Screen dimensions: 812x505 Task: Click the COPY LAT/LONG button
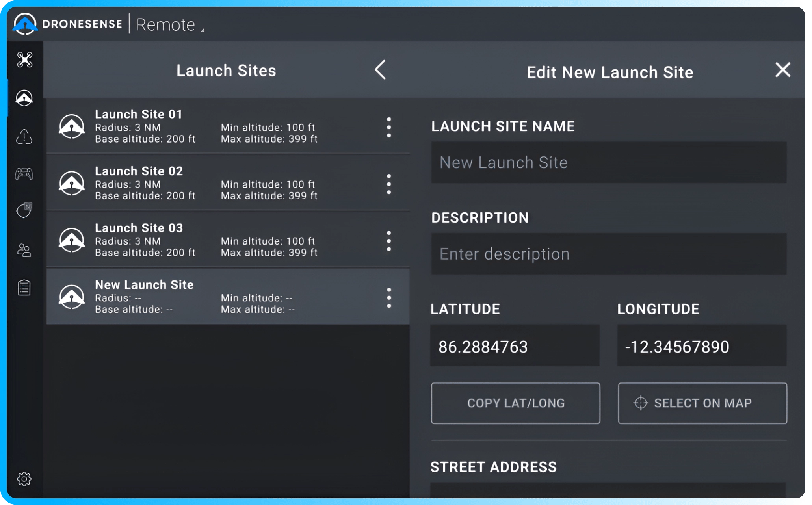(515, 403)
